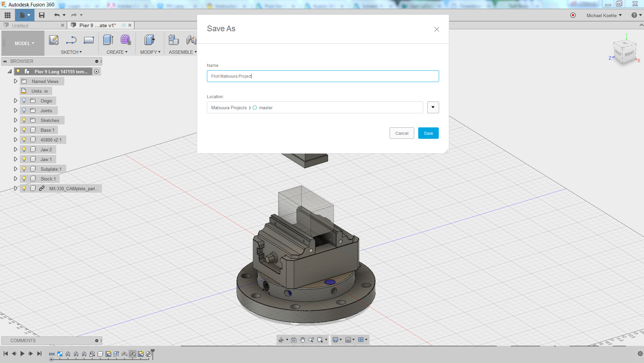Open the Location dropdown arrow
The image size is (644, 363).
click(433, 108)
